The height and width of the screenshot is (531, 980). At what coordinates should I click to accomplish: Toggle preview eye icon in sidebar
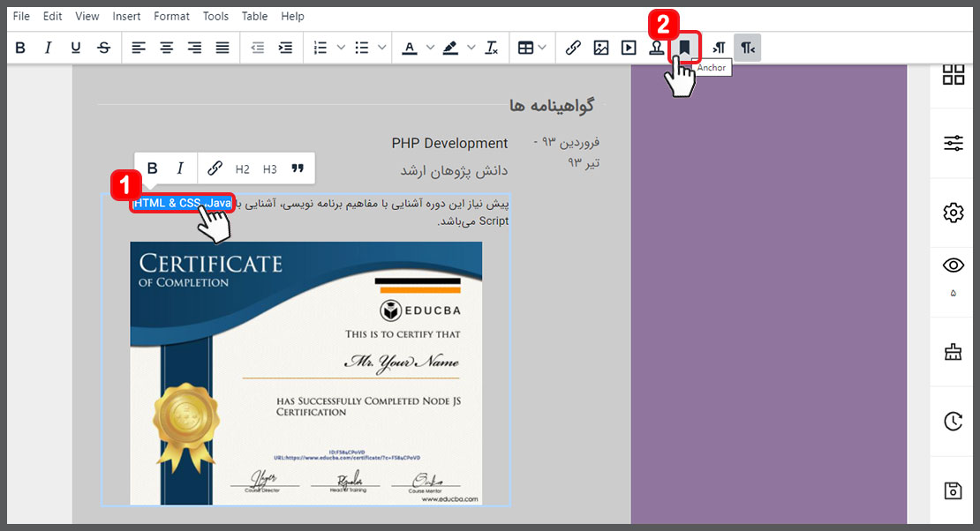pyautogui.click(x=953, y=265)
